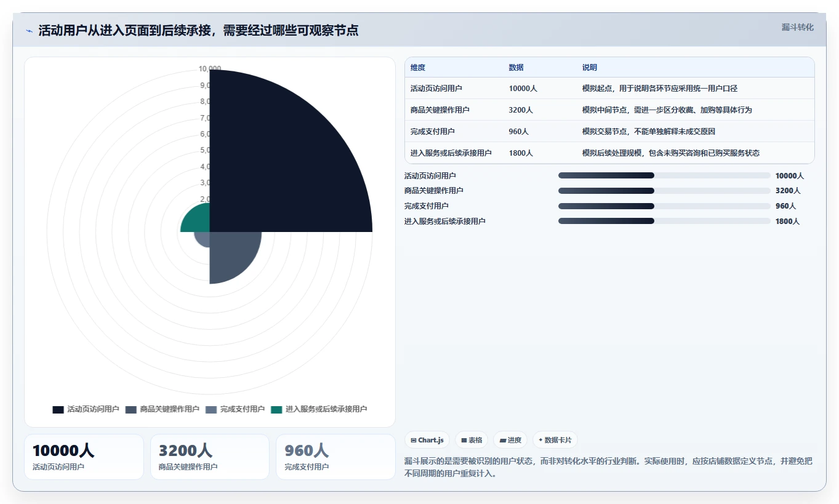The height and width of the screenshot is (504, 839).
Task: Click the 10000人 value in the table
Action: [x=523, y=89]
